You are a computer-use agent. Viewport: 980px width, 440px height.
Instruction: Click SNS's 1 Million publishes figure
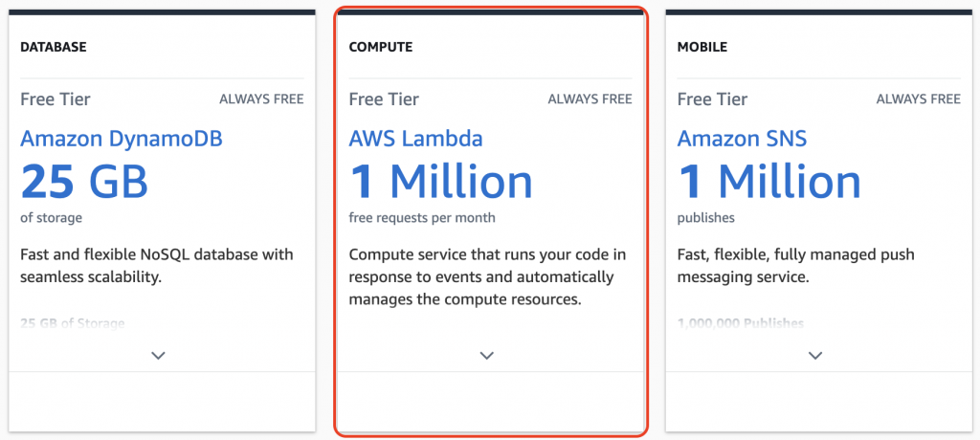pyautogui.click(x=769, y=182)
